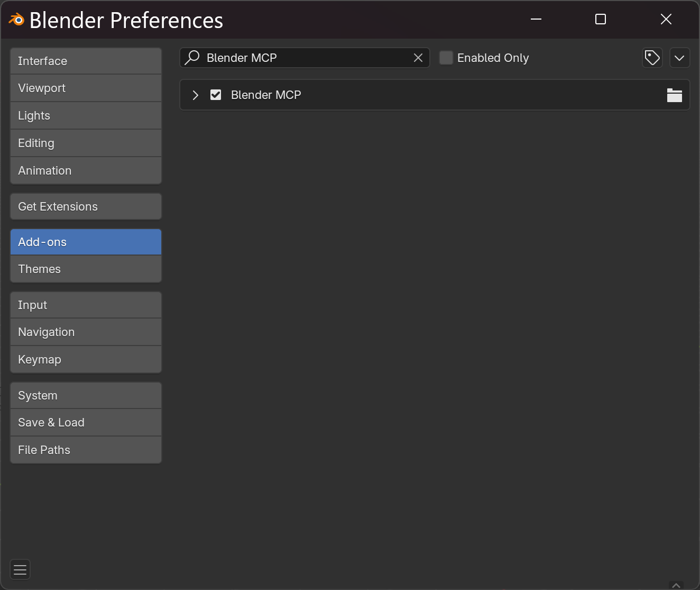
Task: Open the Lights preferences section
Action: click(x=86, y=116)
